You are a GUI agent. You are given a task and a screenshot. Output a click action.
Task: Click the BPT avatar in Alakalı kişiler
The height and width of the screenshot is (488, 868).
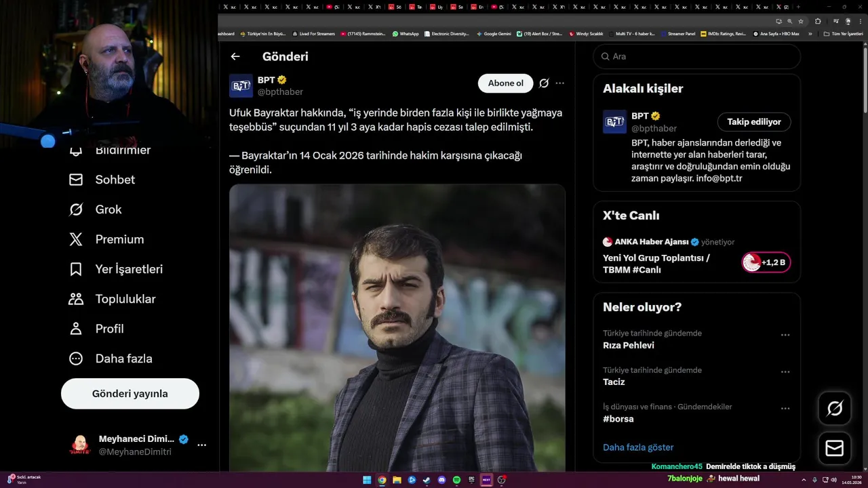tap(614, 122)
